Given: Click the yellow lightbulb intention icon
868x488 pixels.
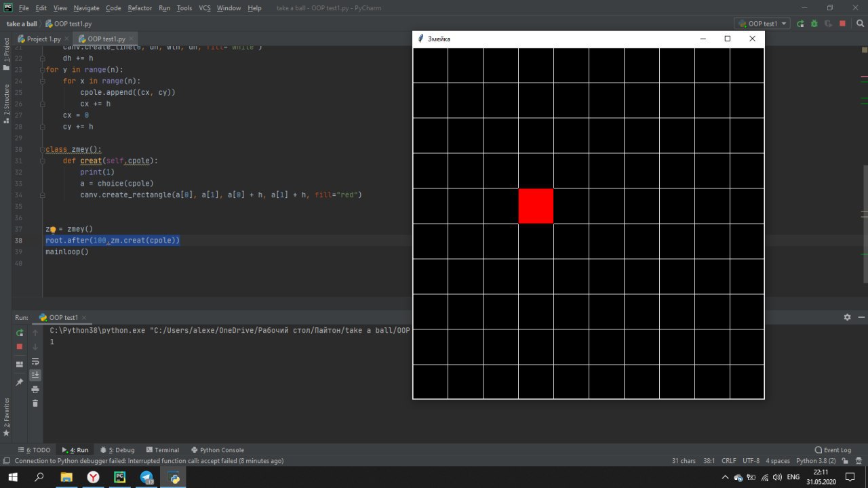Looking at the screenshot, I should pos(53,230).
